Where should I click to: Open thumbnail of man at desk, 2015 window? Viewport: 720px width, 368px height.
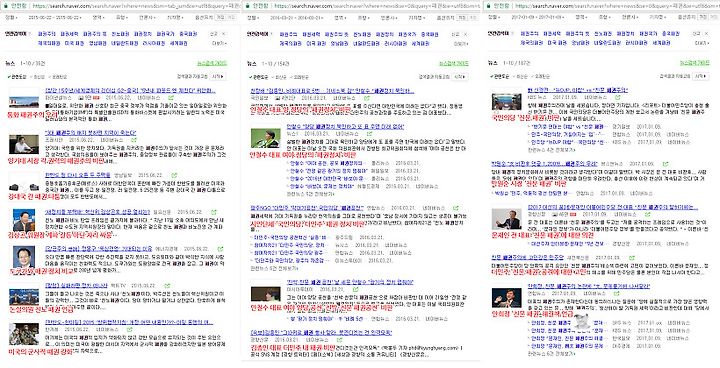pos(24,144)
